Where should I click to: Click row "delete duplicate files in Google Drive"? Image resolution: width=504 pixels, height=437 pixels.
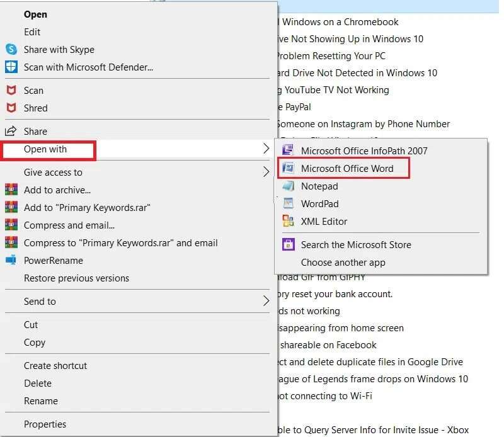point(370,362)
